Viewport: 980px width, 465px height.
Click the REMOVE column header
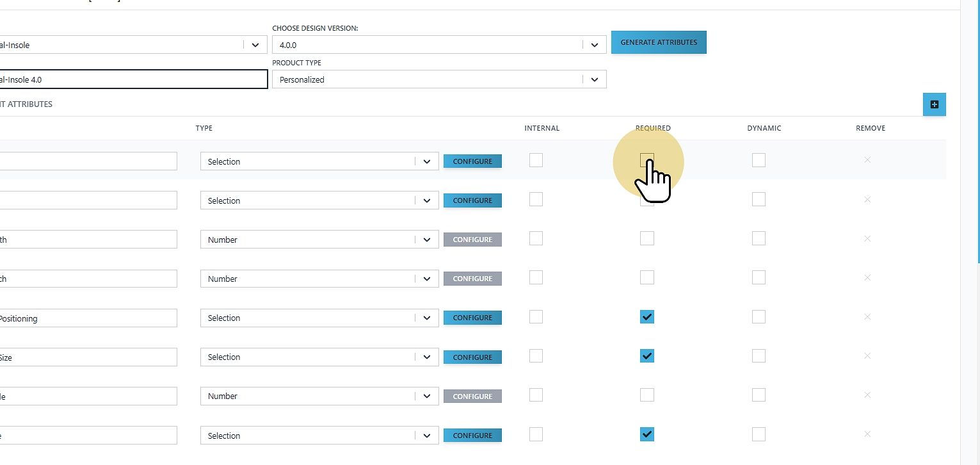tap(871, 128)
